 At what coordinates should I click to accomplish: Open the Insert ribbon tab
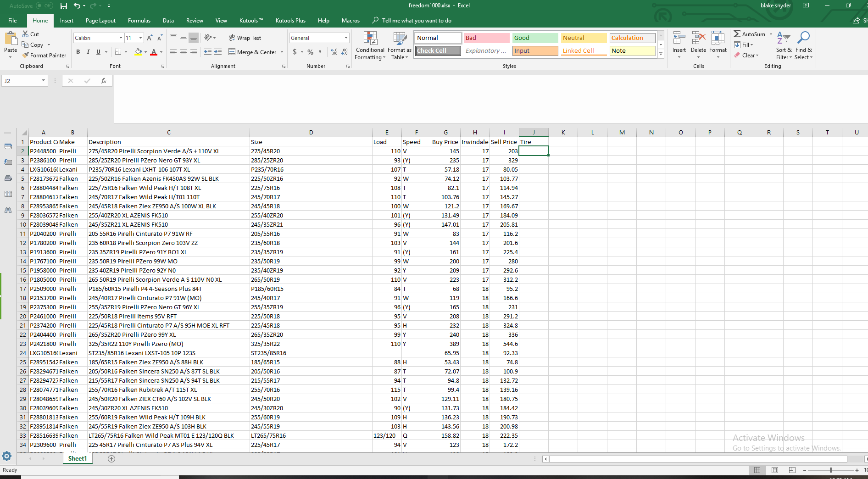(67, 21)
